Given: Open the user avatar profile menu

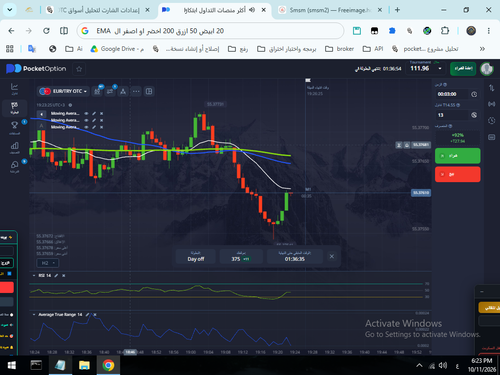Looking at the screenshot, I should (487, 69).
